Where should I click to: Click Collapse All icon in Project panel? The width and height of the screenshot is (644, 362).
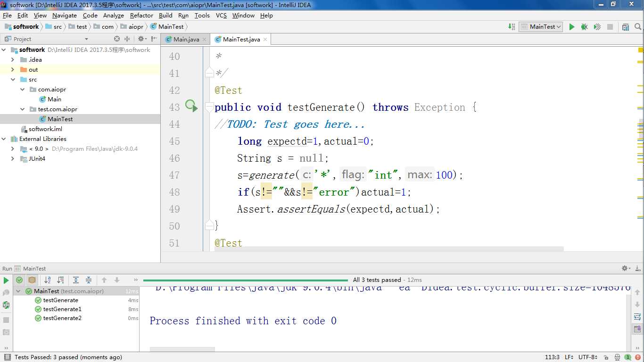(127, 39)
